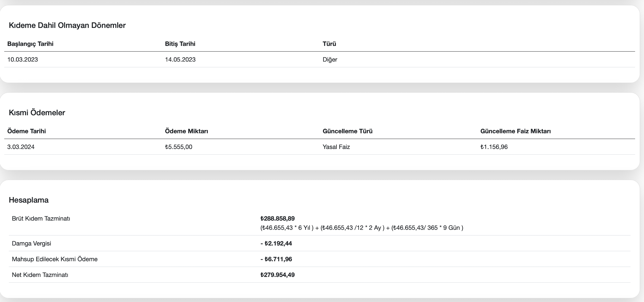Select the start date 10.03.2023 cell
Image resolution: width=644 pixels, height=302 pixels.
(22, 59)
